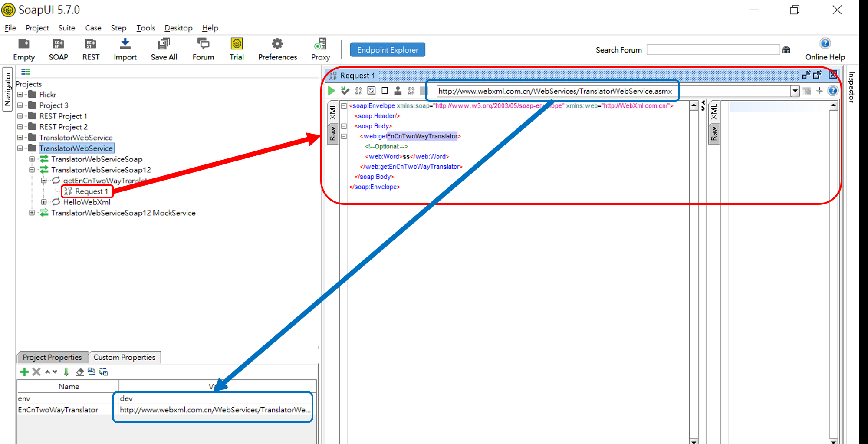Click the Save All toolbar icon
Image resolution: width=868 pixels, height=444 pixels.
point(164,49)
